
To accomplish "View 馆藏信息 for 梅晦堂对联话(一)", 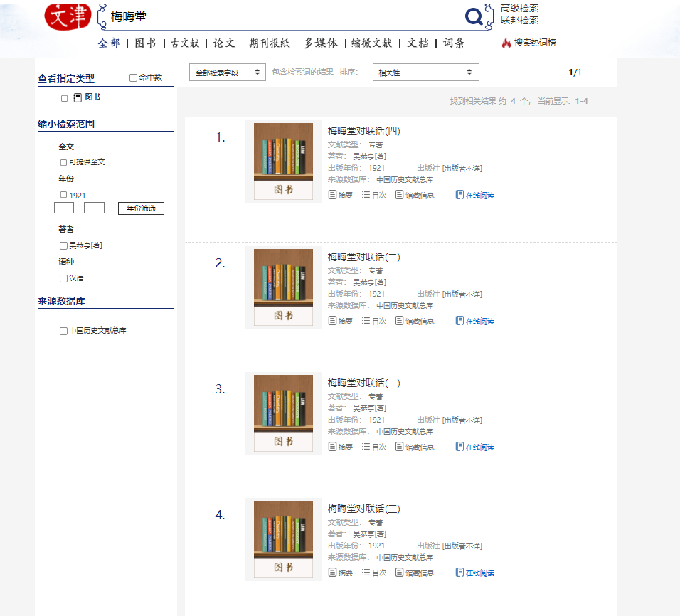I will point(414,447).
